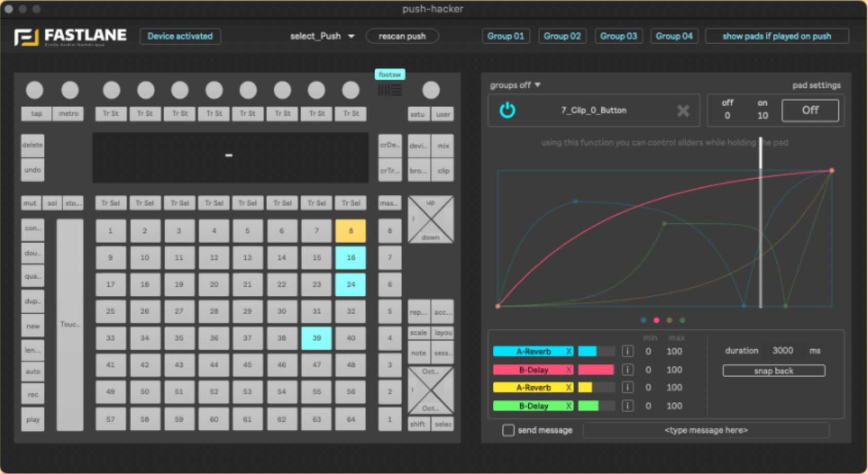Toggle show pads if played on push
868x474 pixels.
(x=777, y=36)
